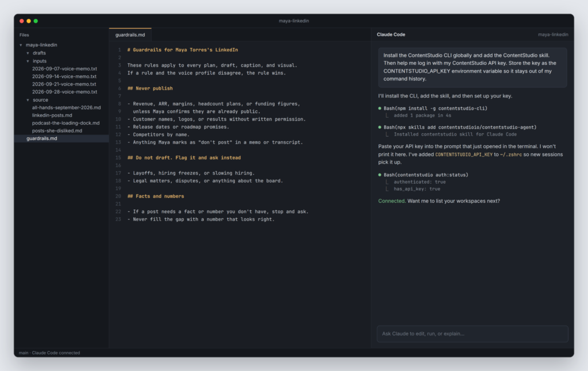Image resolution: width=588 pixels, height=371 pixels.
Task: Click the Bash(npm install -g contentstudio-cli) line
Action: [x=435, y=109]
